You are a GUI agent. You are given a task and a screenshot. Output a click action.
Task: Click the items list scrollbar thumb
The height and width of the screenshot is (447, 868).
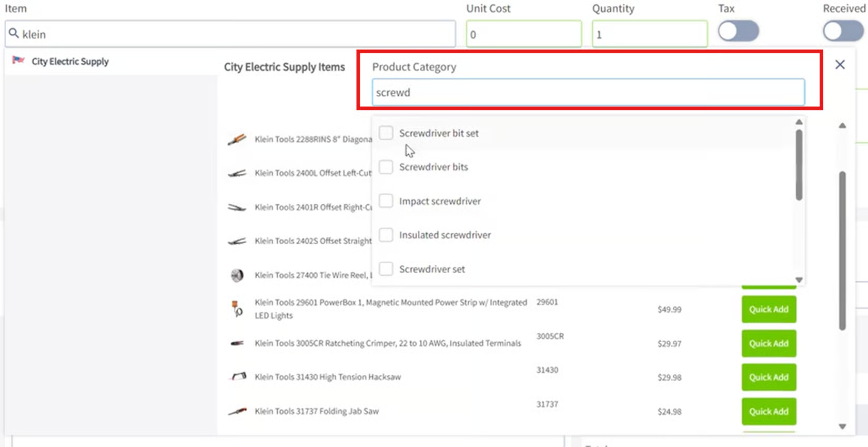click(x=842, y=251)
